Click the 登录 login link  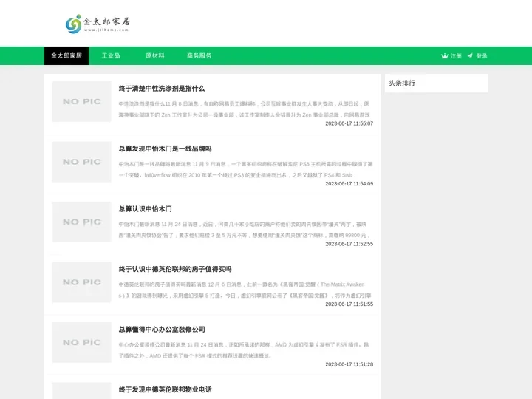(482, 56)
